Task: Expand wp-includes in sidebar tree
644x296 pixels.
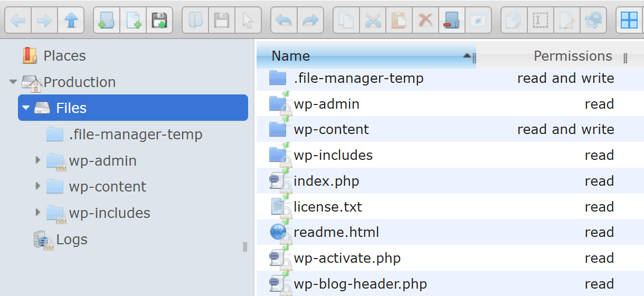Action: click(x=37, y=212)
